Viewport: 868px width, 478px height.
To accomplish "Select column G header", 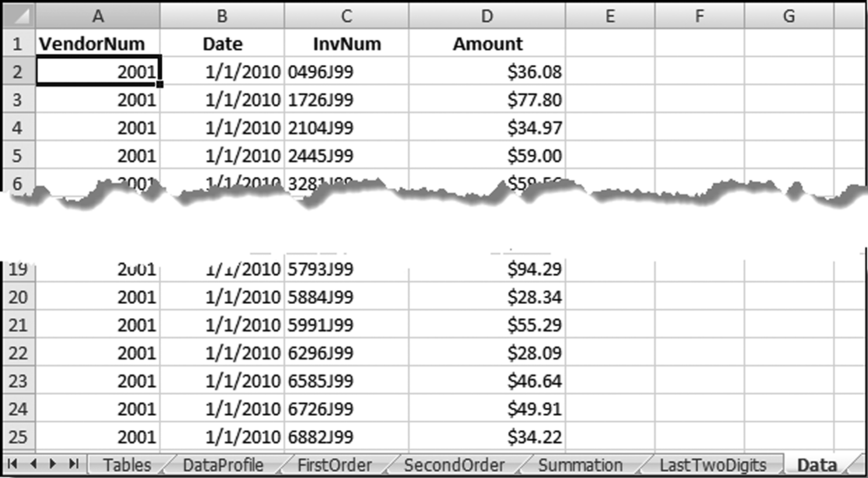I will (x=789, y=16).
